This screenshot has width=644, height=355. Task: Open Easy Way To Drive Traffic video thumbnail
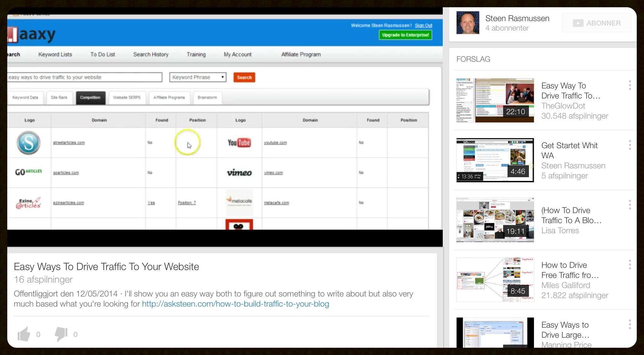coord(495,100)
